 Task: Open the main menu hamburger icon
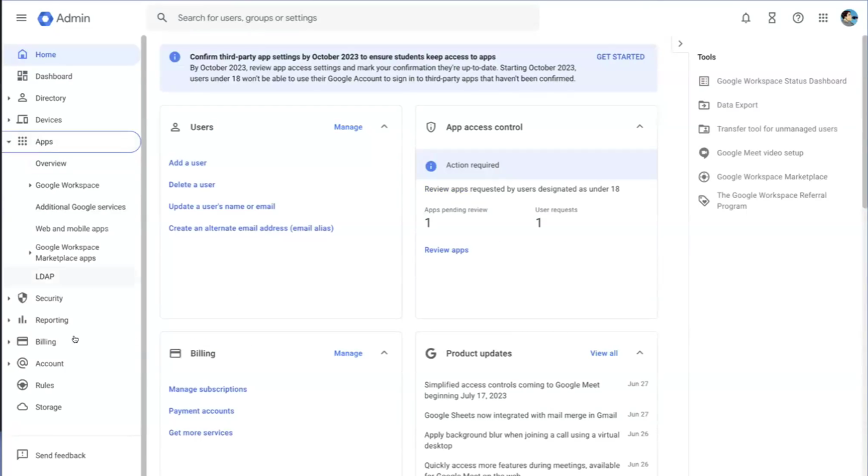(x=21, y=18)
